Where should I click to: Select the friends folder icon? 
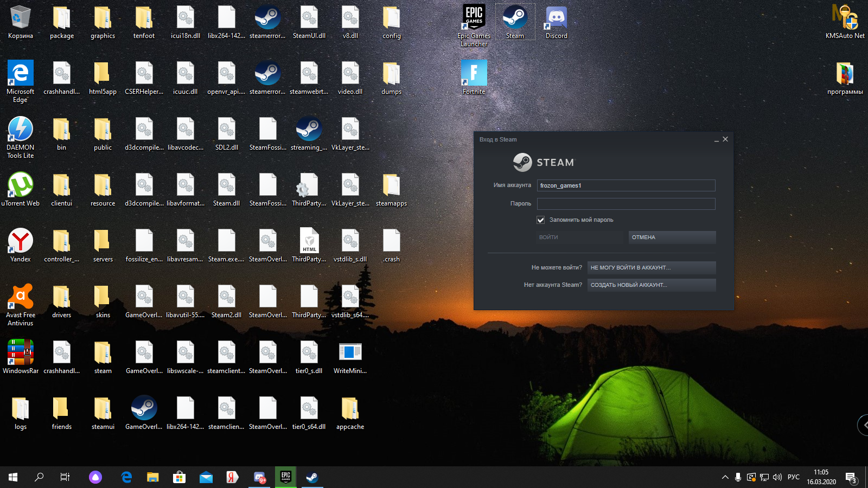[61, 413]
